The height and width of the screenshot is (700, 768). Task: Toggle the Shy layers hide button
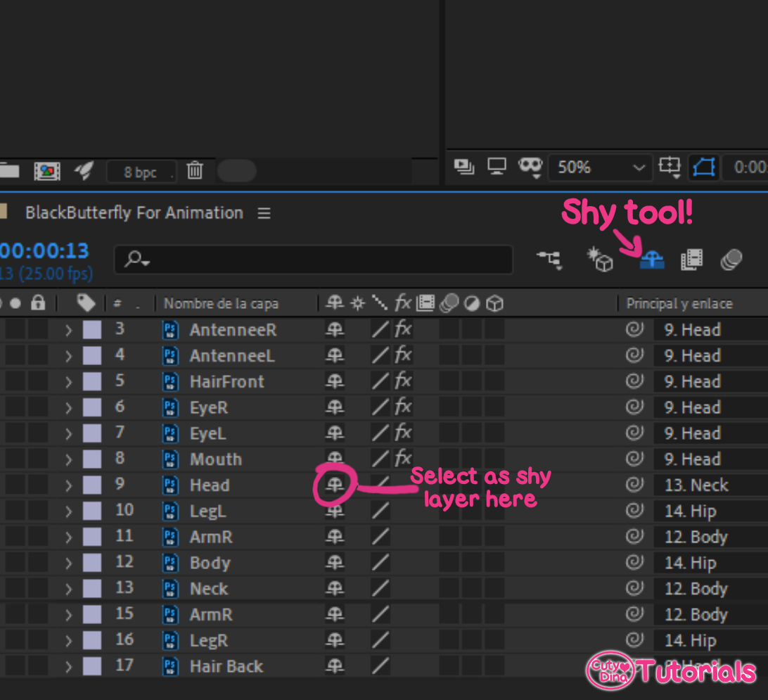(652, 260)
